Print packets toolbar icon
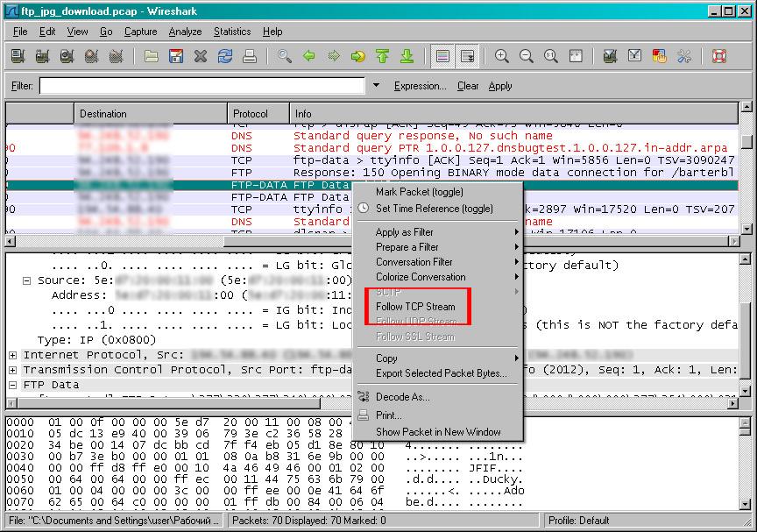This screenshot has width=757, height=532. click(x=250, y=56)
